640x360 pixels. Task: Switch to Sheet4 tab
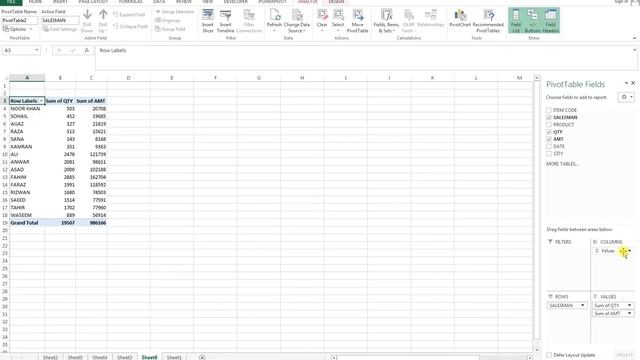click(100, 357)
